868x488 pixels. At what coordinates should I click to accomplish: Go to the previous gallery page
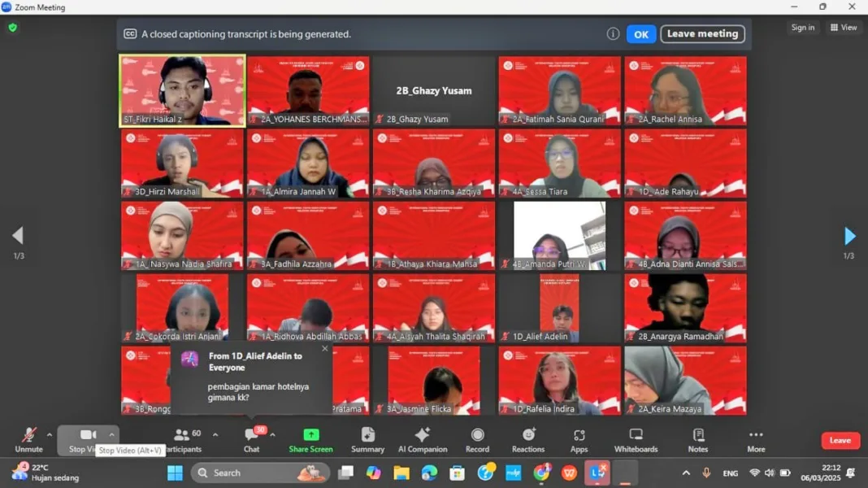tap(18, 236)
